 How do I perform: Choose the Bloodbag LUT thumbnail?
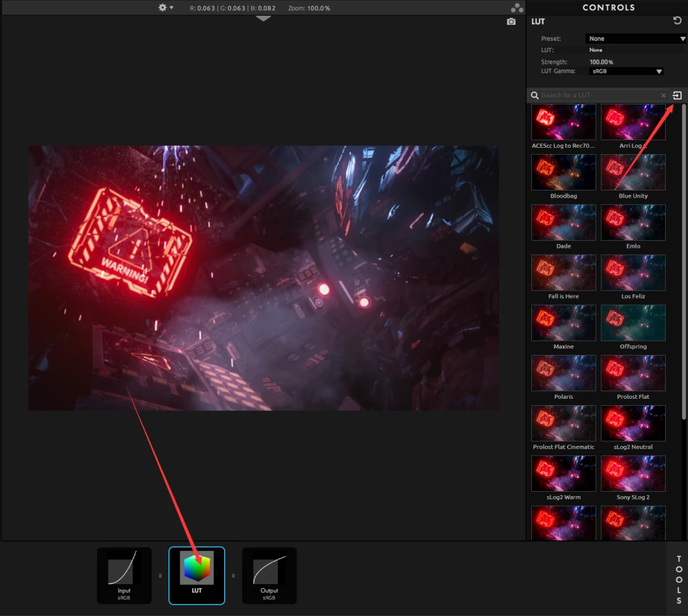(x=564, y=173)
